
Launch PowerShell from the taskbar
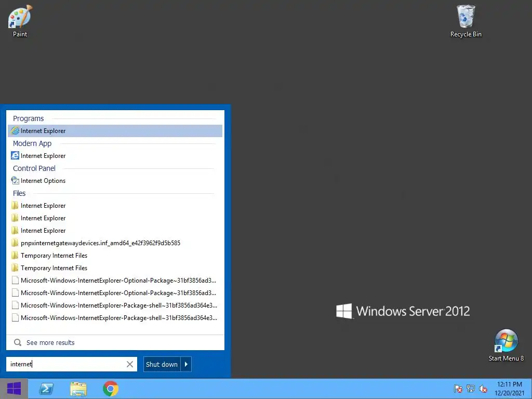coord(46,389)
